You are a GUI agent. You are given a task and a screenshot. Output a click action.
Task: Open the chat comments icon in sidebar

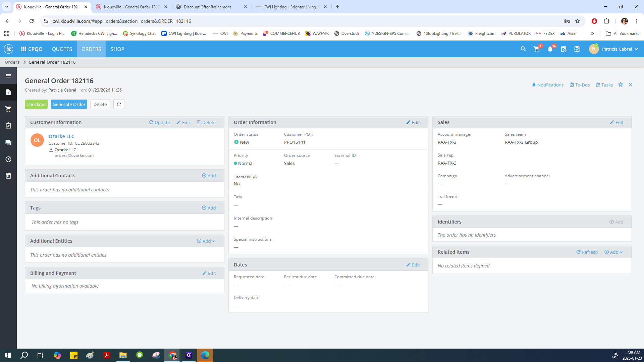(x=8, y=142)
